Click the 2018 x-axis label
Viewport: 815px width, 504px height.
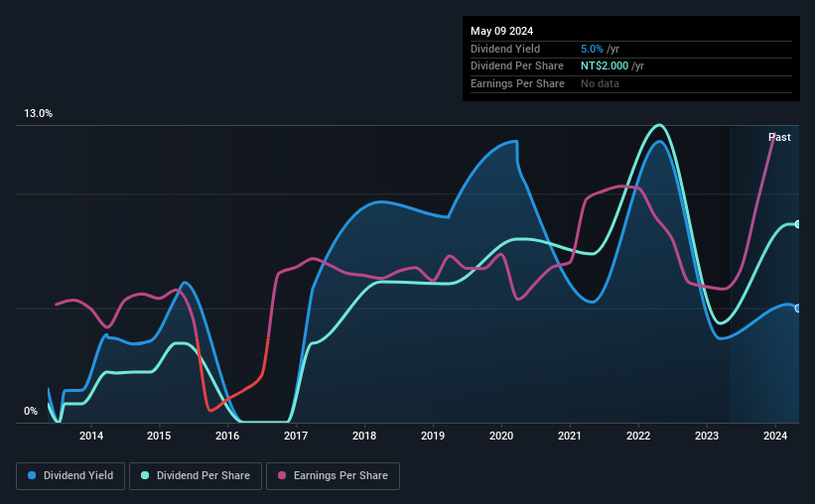364,436
